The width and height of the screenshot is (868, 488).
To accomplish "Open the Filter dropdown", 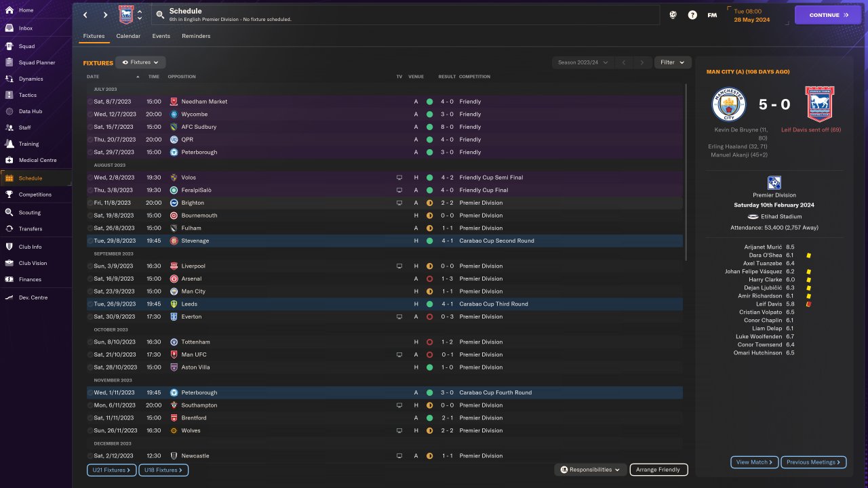I will coord(673,62).
